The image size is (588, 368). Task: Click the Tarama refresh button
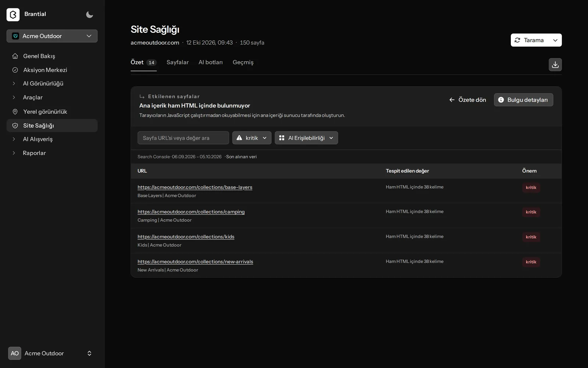tap(529, 40)
